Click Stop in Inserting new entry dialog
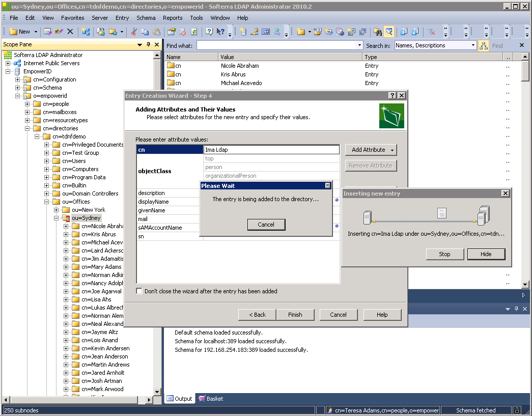 coord(444,254)
